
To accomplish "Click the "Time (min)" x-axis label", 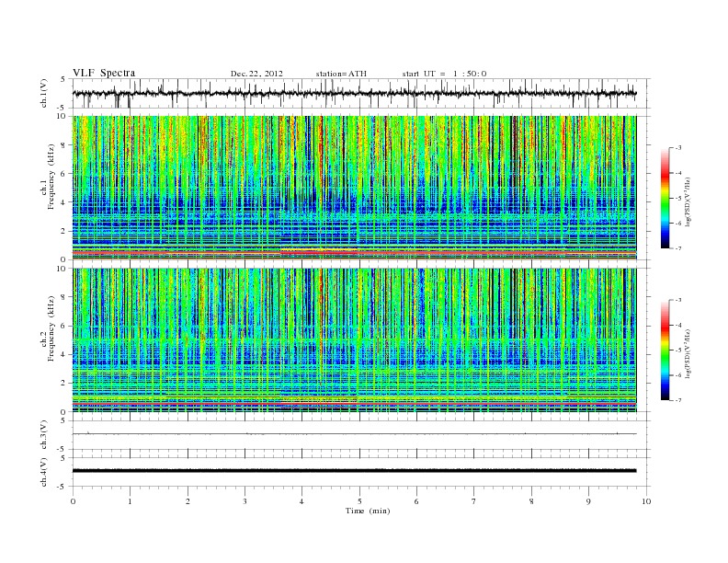I will (x=368, y=511).
